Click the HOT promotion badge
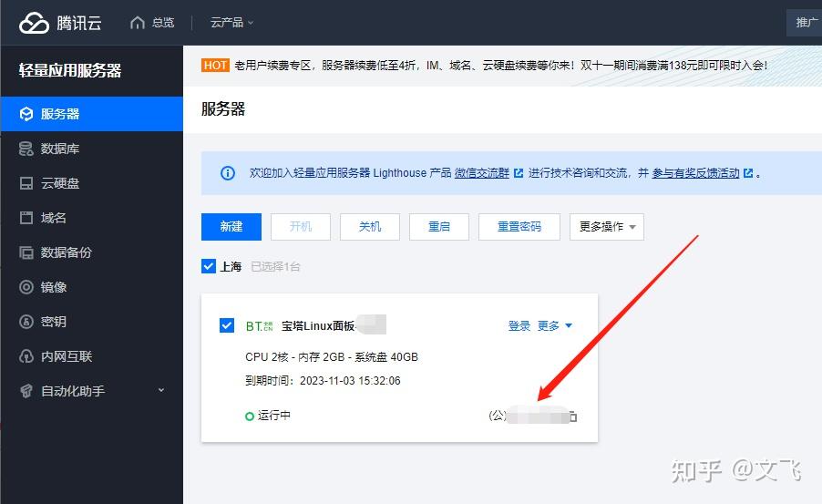Screen dimensions: 822x504 tap(215, 65)
